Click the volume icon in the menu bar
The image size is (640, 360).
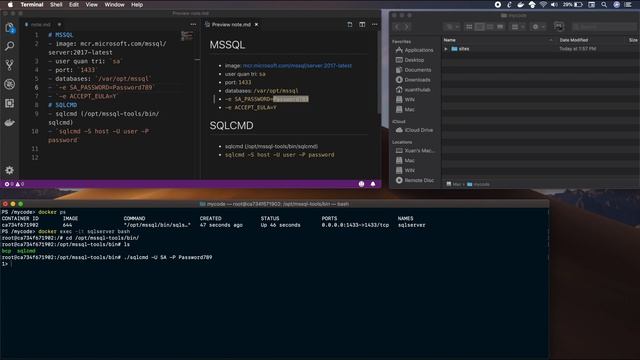click(554, 5)
